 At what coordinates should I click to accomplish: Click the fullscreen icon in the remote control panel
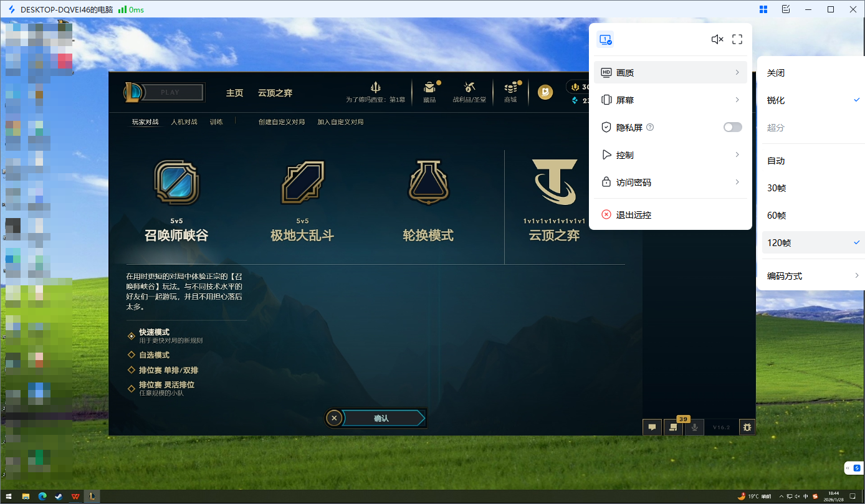click(737, 39)
